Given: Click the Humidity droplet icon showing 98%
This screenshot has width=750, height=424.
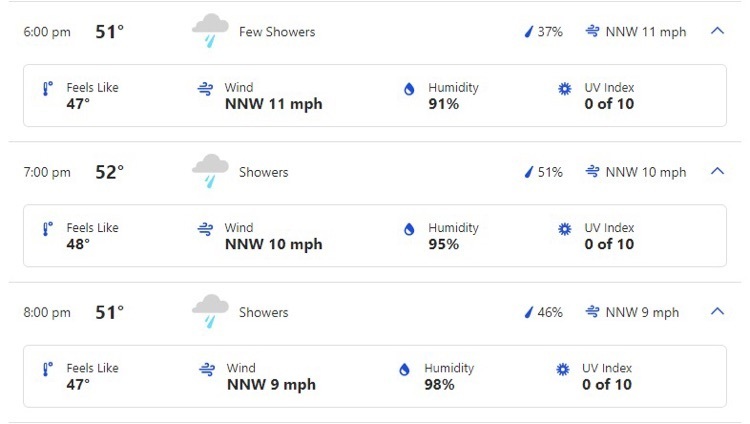Looking at the screenshot, I should 404,369.
